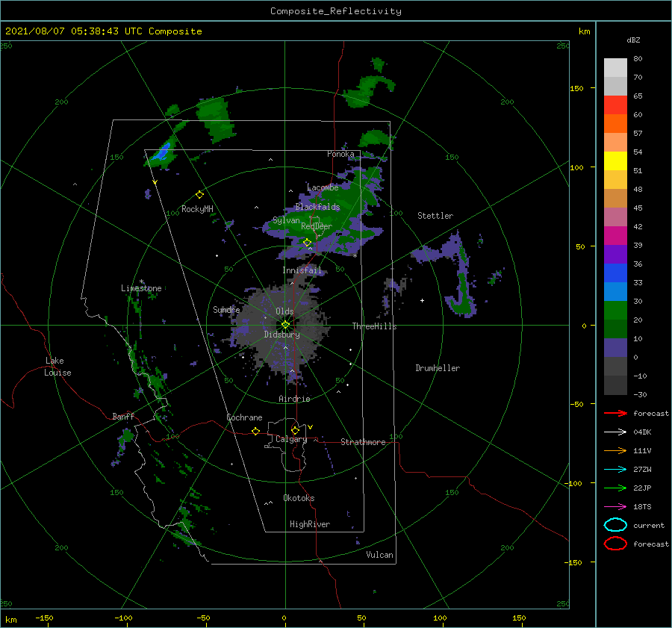Click the dBZ scale heading
Image resolution: width=672 pixels, height=628 pixels.
point(633,40)
